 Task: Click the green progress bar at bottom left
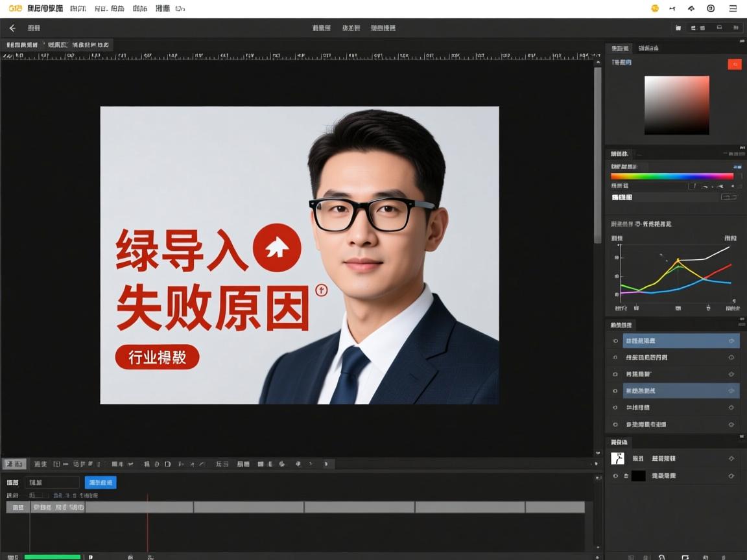coord(53,557)
